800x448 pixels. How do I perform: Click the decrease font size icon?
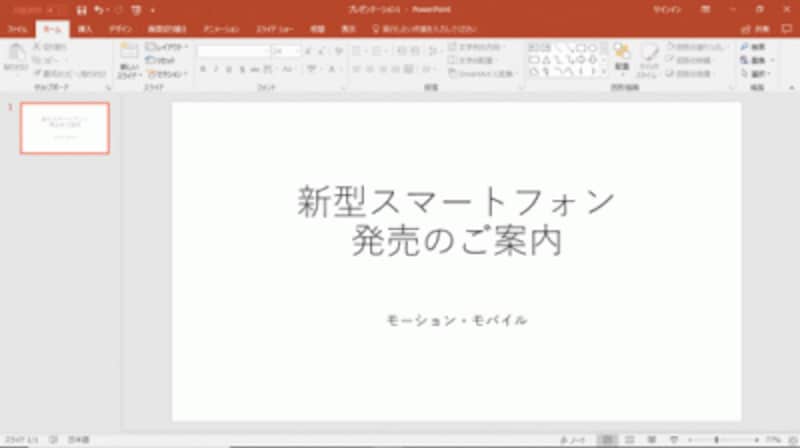(x=322, y=52)
